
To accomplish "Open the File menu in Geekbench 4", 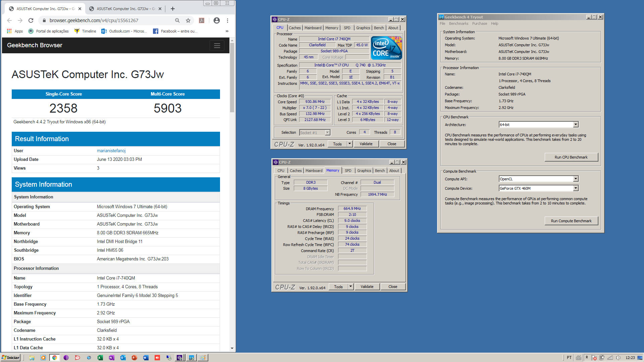I will pos(442,23).
